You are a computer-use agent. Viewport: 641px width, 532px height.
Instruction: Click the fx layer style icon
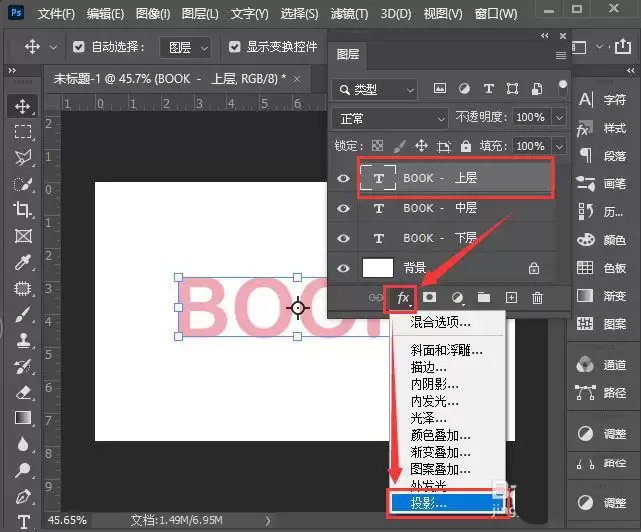click(403, 298)
